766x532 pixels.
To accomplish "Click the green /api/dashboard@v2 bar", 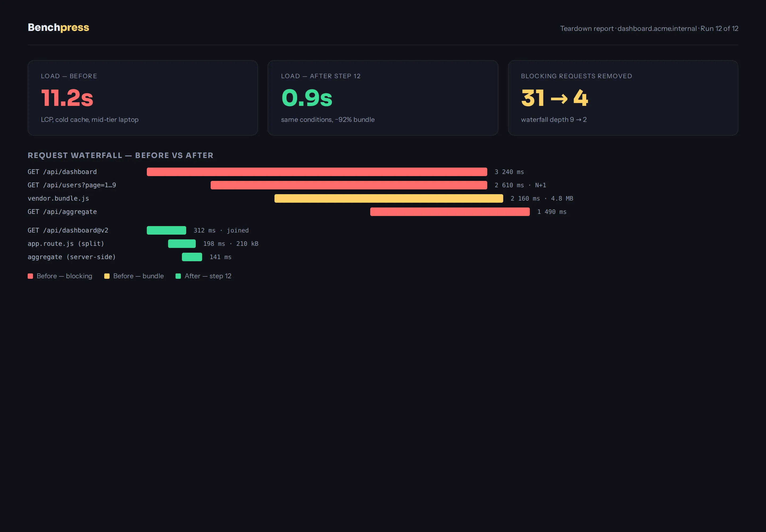I will coord(166,230).
